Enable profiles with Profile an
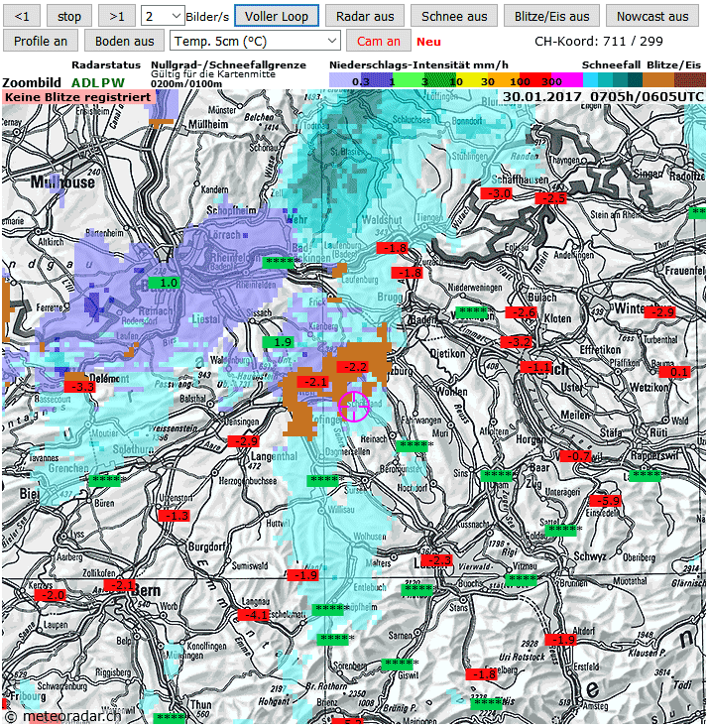 [x=41, y=41]
